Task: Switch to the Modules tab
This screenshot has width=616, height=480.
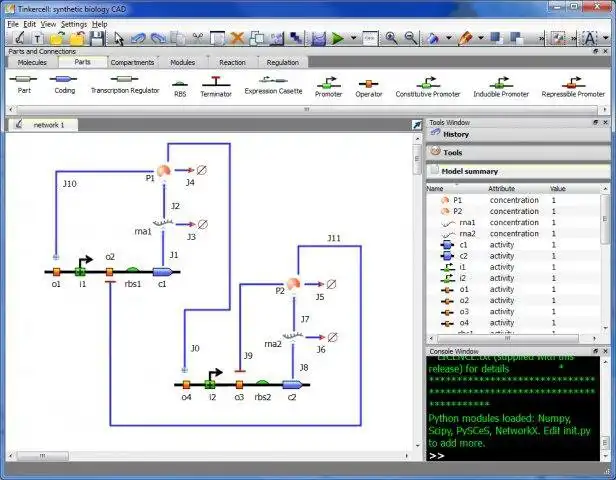Action: pos(183,62)
